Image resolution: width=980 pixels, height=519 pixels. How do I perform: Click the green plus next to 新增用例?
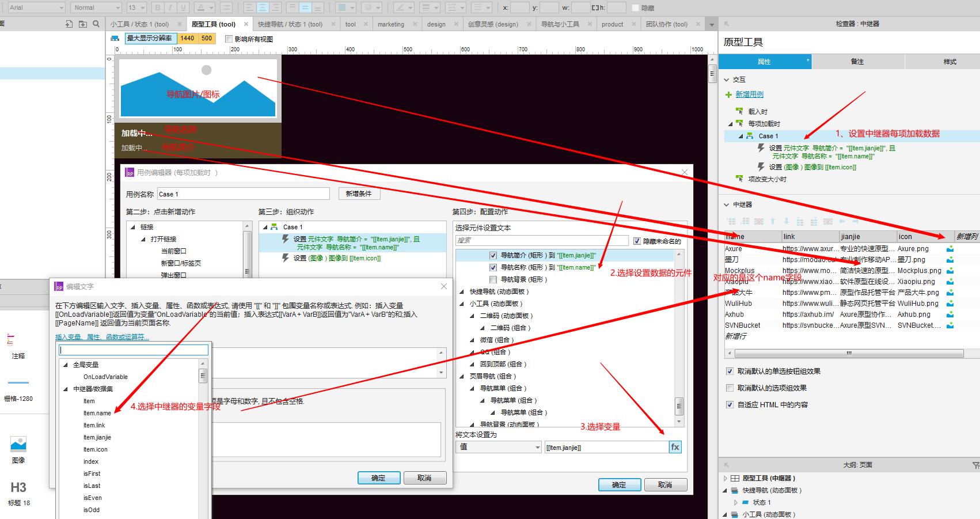coord(728,94)
